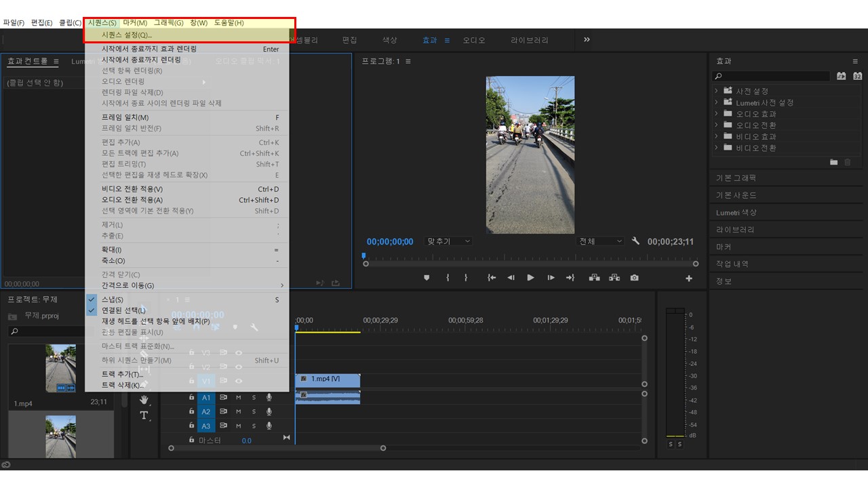This screenshot has height=488, width=868.
Task: Choose 시퀀스 설정(Q)... from the menu
Action: point(186,35)
